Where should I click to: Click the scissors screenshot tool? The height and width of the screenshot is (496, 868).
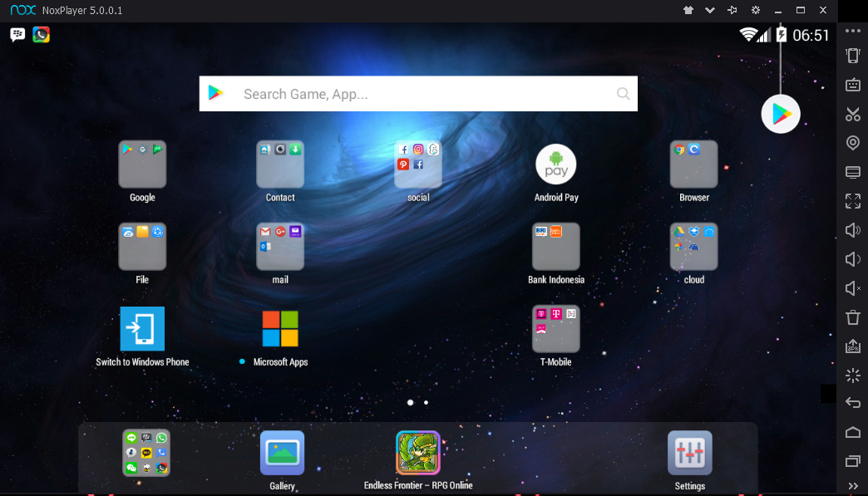[x=853, y=114]
